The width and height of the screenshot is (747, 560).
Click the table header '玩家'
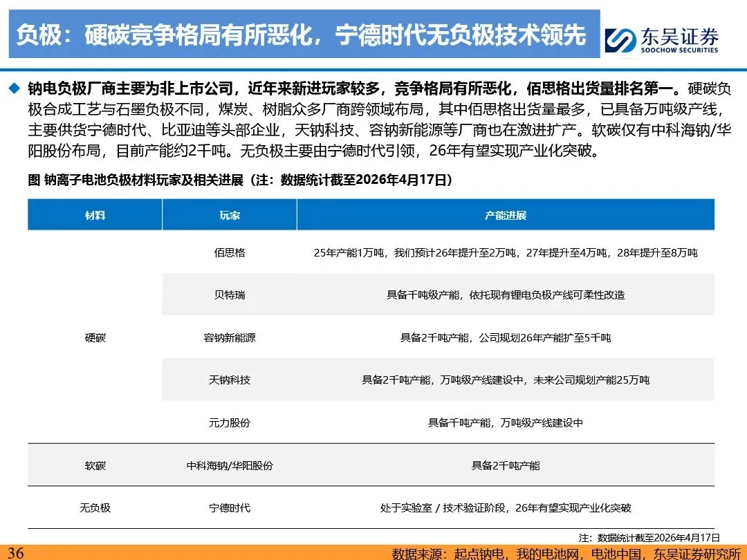click(229, 215)
